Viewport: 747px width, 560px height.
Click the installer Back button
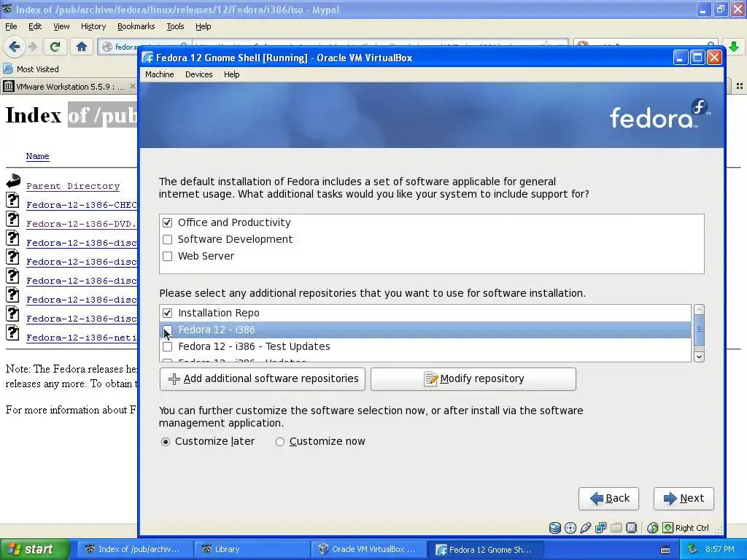coord(608,499)
